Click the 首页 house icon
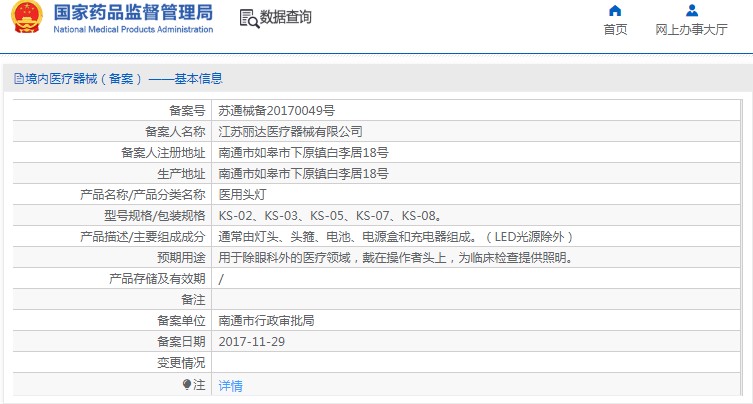The height and width of the screenshot is (404, 753). point(615,11)
